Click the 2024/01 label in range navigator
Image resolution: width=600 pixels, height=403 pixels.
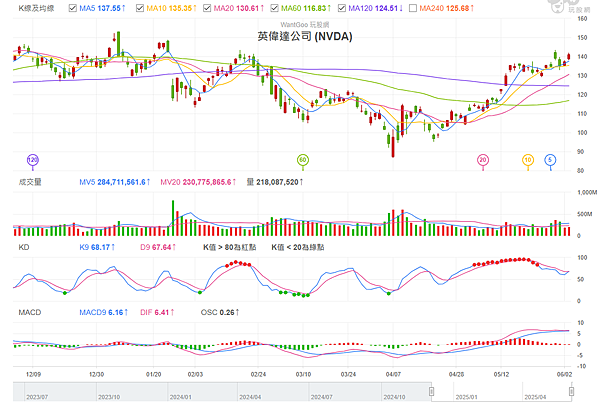(x=181, y=397)
